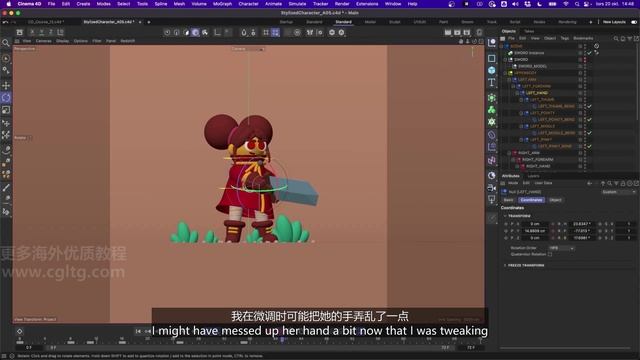Toggle X axis lock icon

(x=32, y=32)
